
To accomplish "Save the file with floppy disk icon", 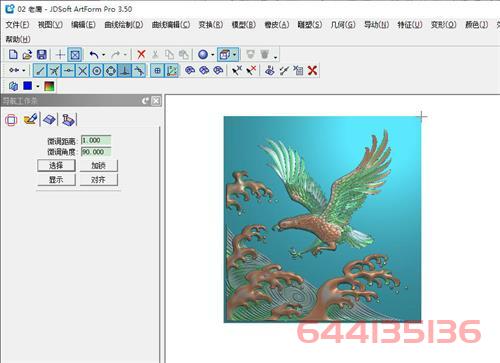I will (x=41, y=55).
